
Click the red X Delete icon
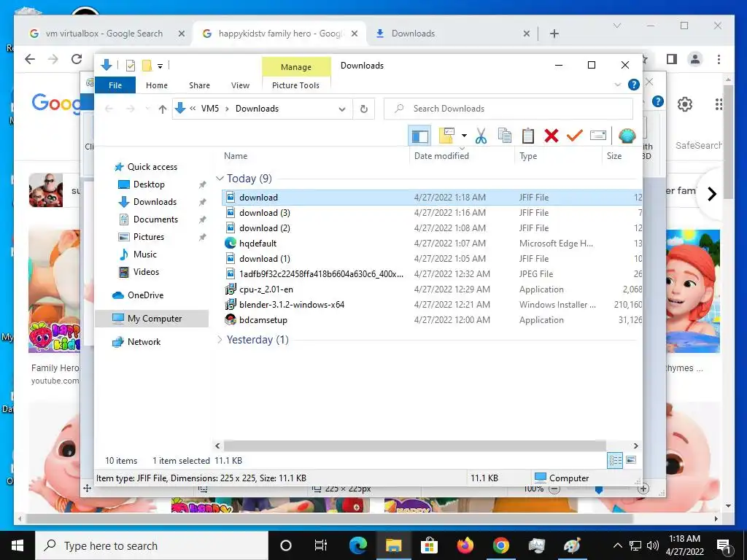click(551, 136)
